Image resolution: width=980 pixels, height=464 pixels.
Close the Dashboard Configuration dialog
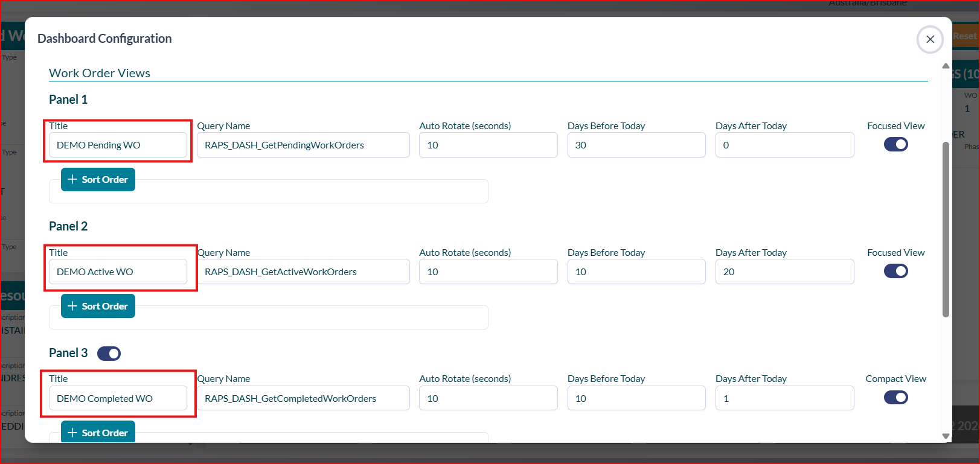[930, 39]
